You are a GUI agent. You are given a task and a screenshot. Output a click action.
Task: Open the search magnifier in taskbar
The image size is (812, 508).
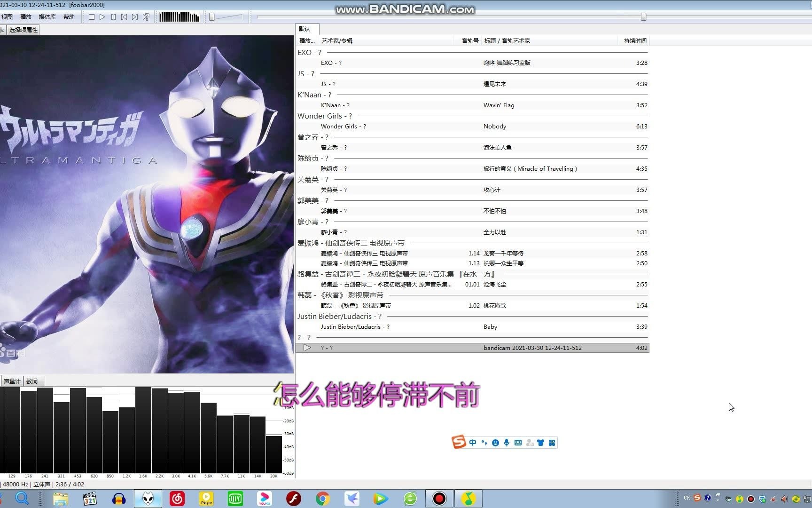click(x=22, y=498)
